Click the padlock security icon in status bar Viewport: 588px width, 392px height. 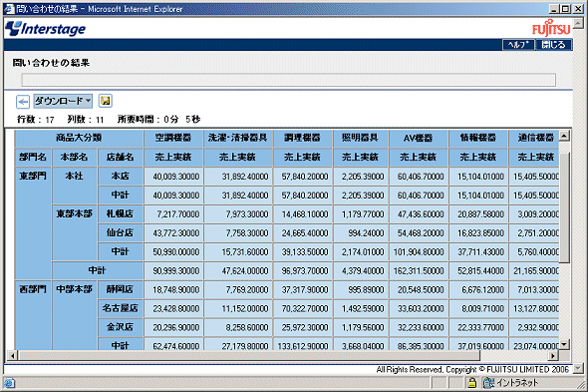(x=472, y=383)
